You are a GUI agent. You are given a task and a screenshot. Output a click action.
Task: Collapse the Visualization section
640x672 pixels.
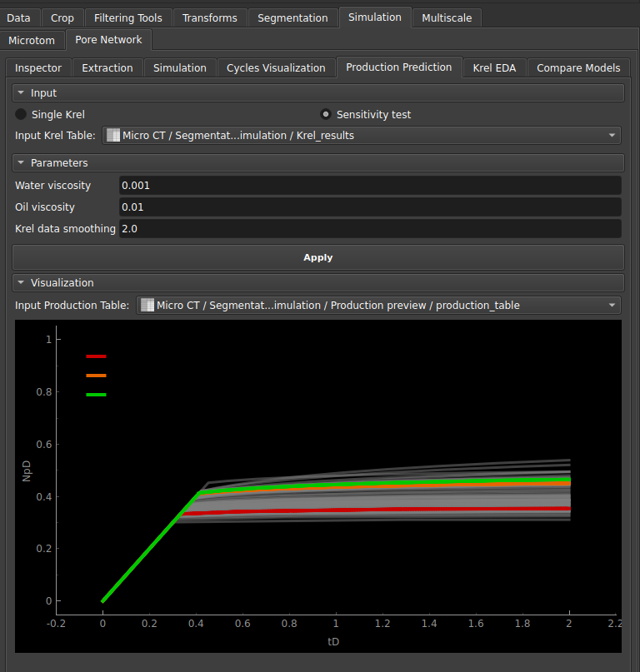(x=21, y=283)
